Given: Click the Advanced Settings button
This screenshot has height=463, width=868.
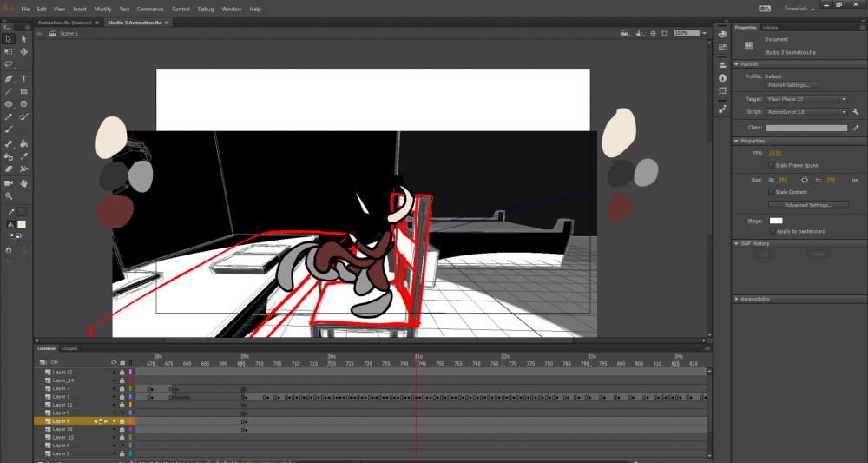Looking at the screenshot, I should point(808,205).
